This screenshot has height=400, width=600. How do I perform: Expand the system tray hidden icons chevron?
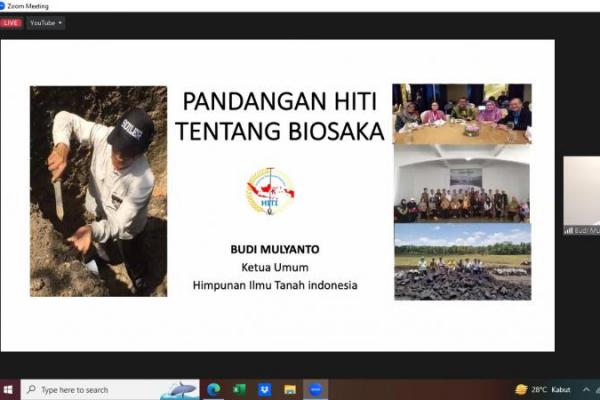coord(586,390)
